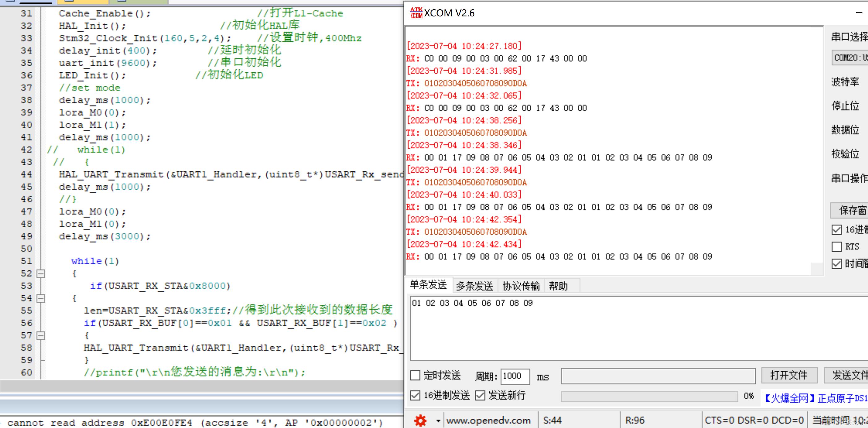This screenshot has width=868, height=428.
Task: Click line number 44 in editor gutter
Action: click(26, 175)
